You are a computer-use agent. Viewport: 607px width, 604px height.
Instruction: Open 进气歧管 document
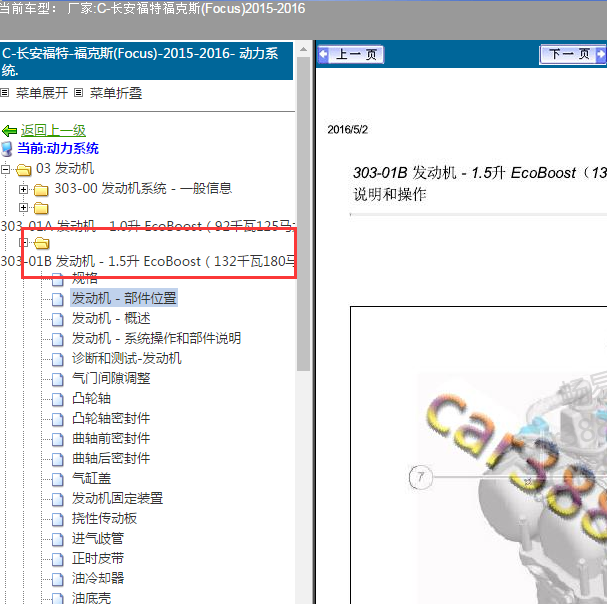98,539
